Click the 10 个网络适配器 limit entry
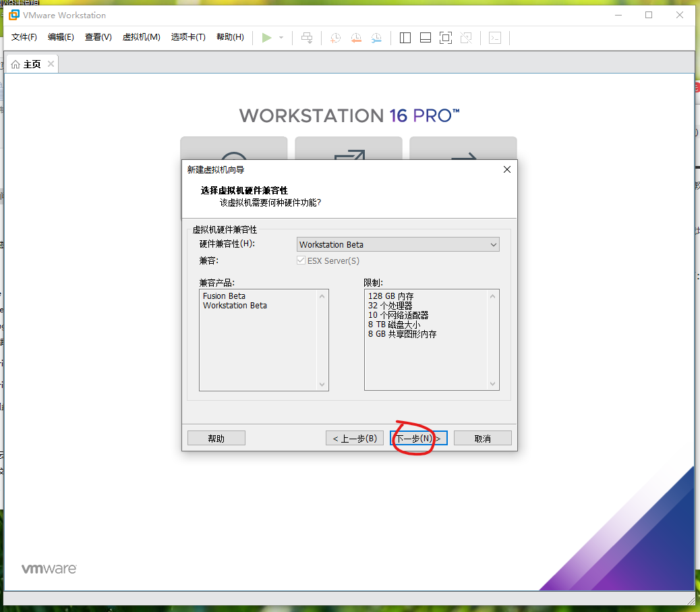Screen dimensions: 700x612 pos(398,315)
